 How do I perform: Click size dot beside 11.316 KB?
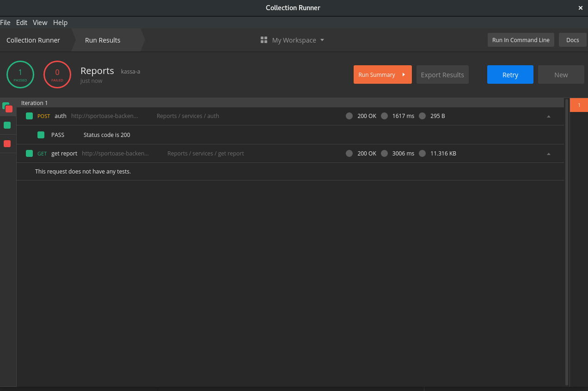click(x=422, y=153)
